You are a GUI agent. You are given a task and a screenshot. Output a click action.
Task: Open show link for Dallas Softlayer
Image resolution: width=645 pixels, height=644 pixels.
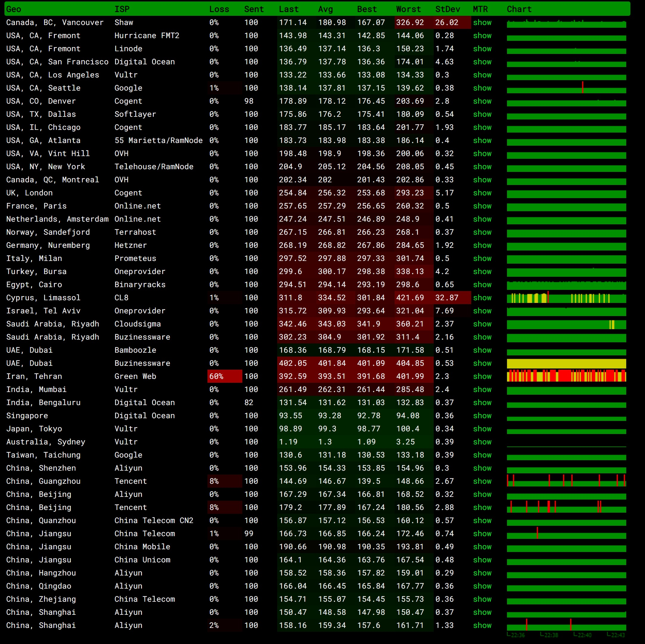[x=482, y=114]
